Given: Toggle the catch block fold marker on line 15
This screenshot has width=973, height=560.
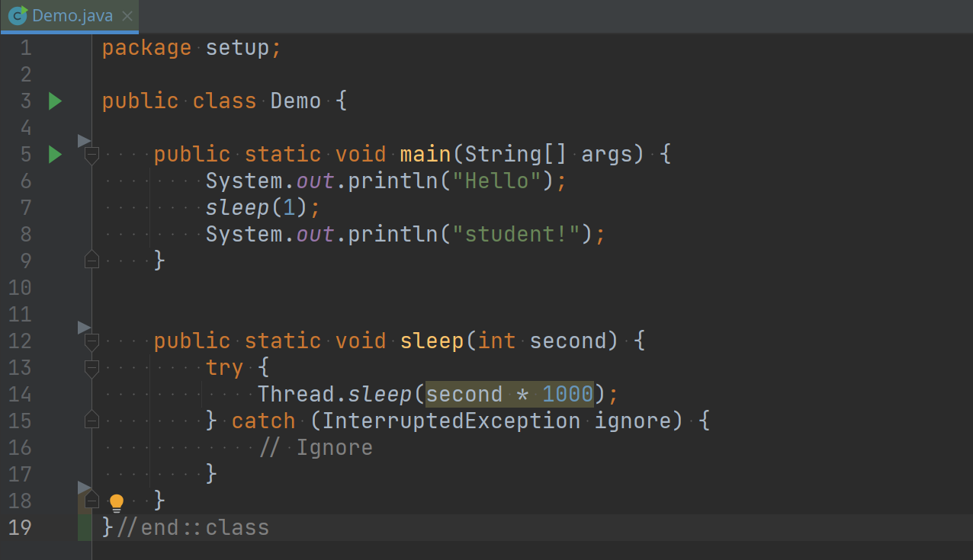Looking at the screenshot, I should pos(92,421).
